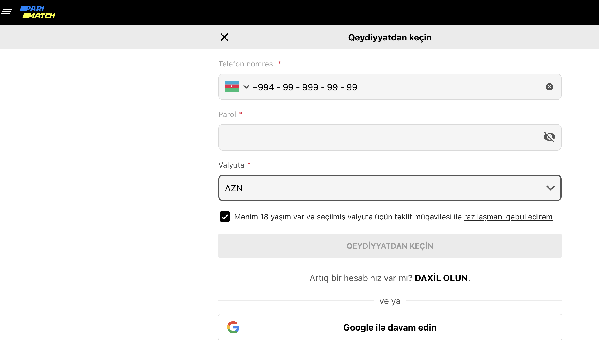
Task: Uncheck the 18 years agreement checkbox
Action: [x=225, y=217]
